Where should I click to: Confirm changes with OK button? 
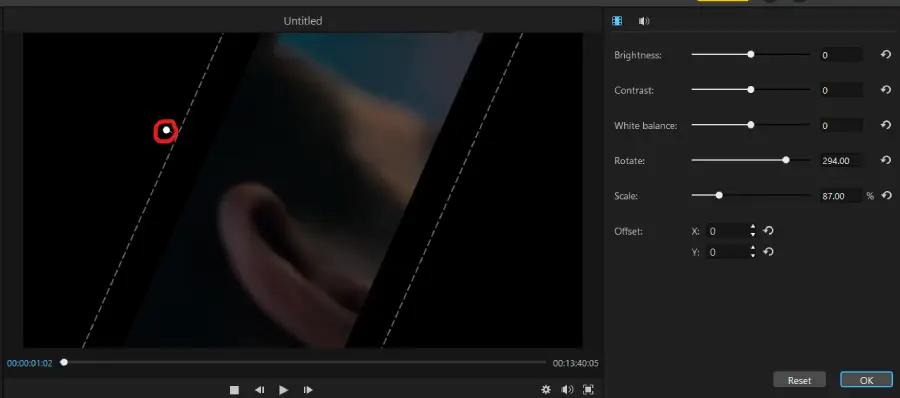pyautogui.click(x=866, y=380)
